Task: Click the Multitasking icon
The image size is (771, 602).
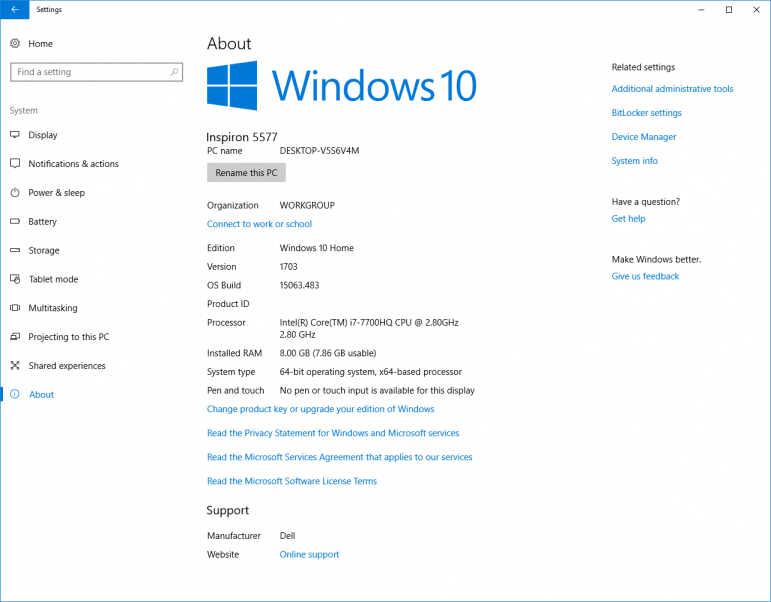Action: point(15,308)
